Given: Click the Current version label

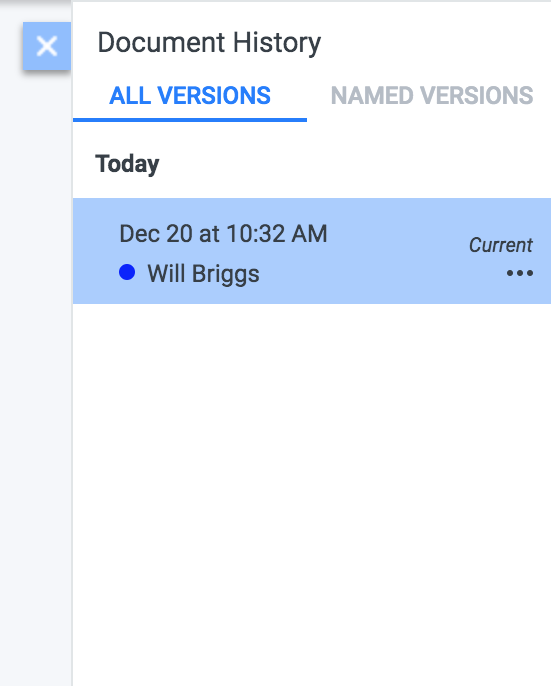Looking at the screenshot, I should click(x=501, y=245).
